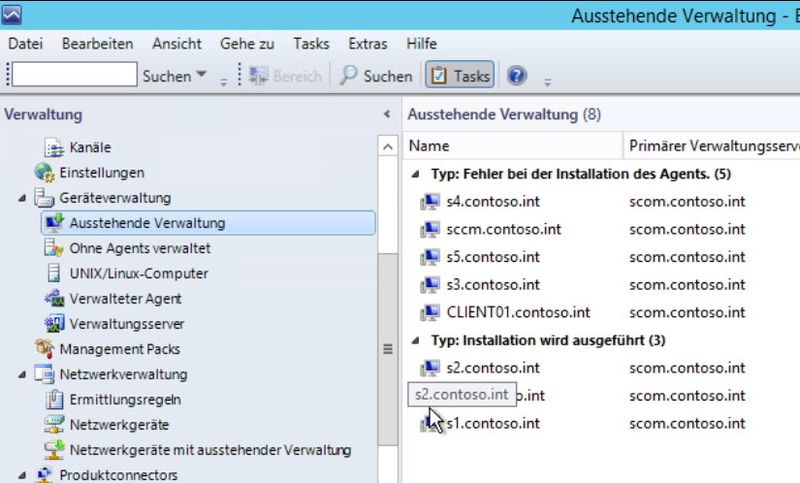
Task: Click the Operations Manager app icon in title bar
Action: pos(11,15)
